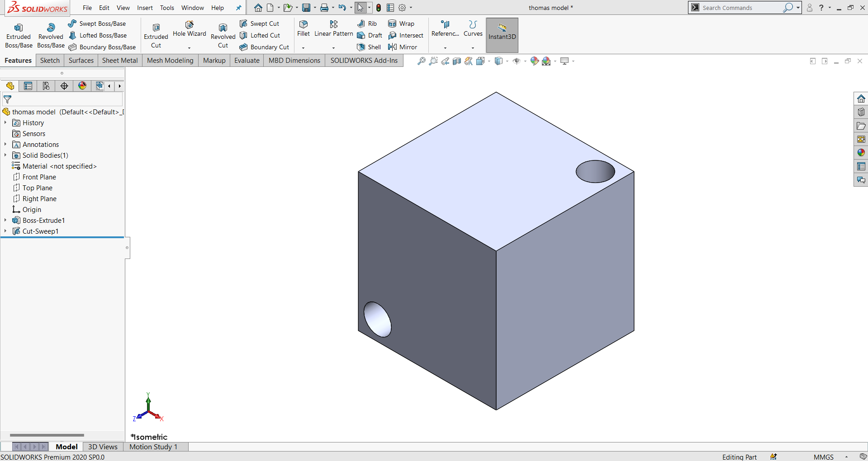Start the Extruded Cut tool
868x461 pixels.
156,36
